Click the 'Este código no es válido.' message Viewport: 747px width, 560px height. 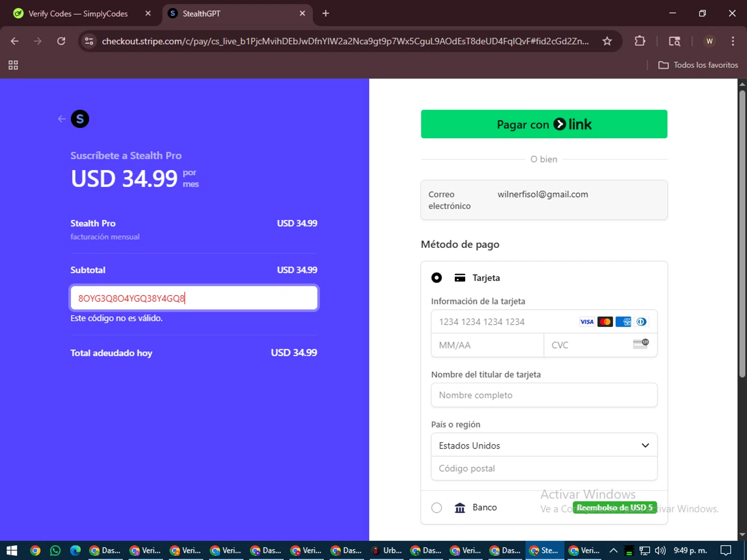[117, 318]
